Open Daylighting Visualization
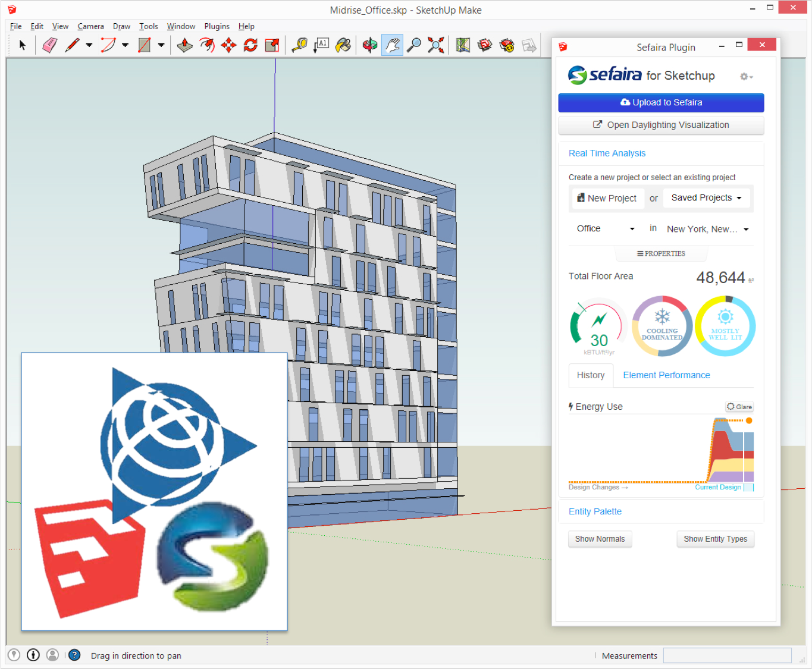Image resolution: width=812 pixels, height=669 pixels. (x=661, y=125)
